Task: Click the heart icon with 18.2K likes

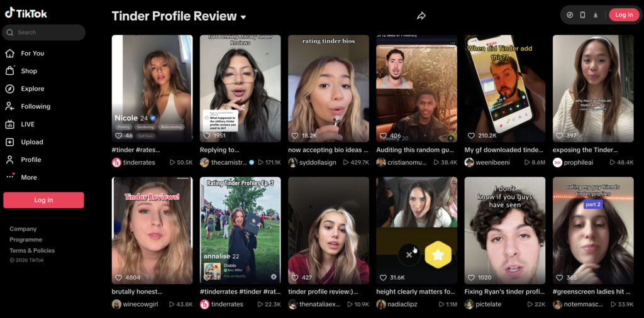Action: 294,135
